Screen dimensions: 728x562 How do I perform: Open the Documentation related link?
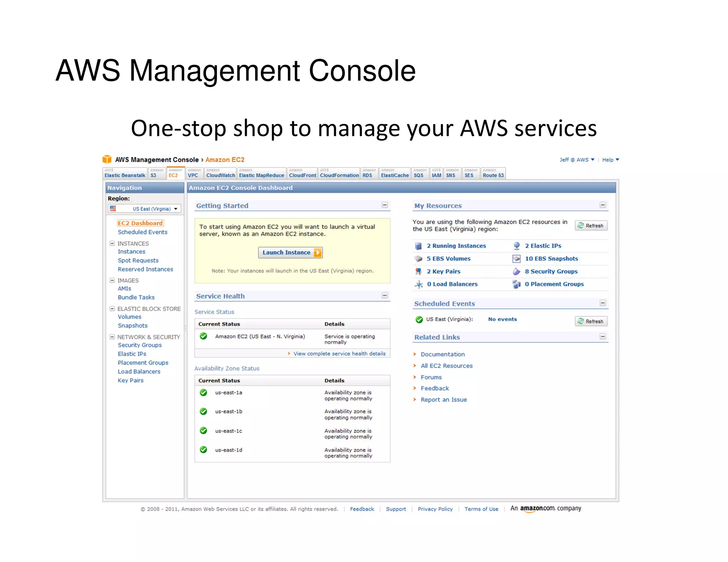pyautogui.click(x=443, y=354)
